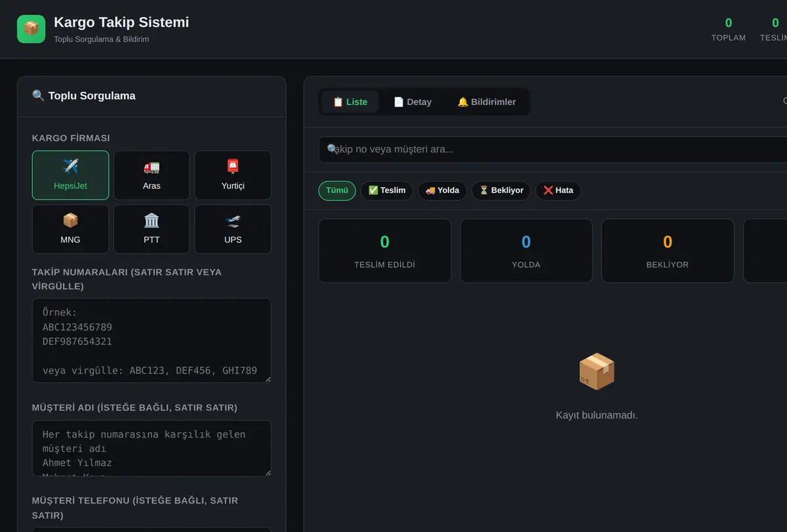
Task: Click the Yolda stat card
Action: coord(526,251)
